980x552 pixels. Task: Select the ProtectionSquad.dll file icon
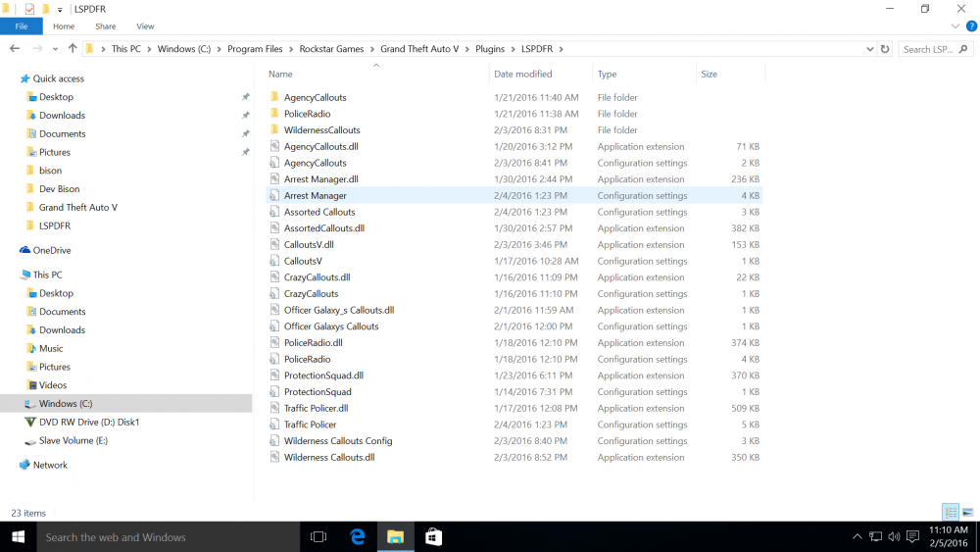pyautogui.click(x=274, y=376)
